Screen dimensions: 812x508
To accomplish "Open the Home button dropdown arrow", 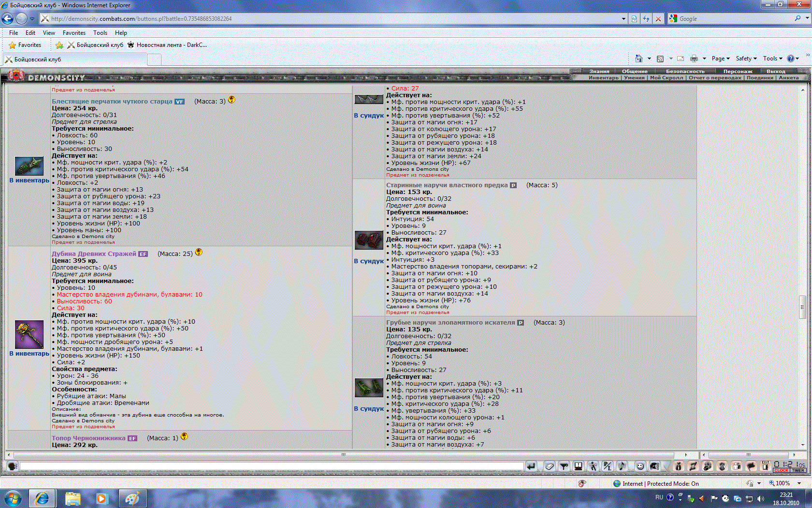I will pyautogui.click(x=649, y=59).
